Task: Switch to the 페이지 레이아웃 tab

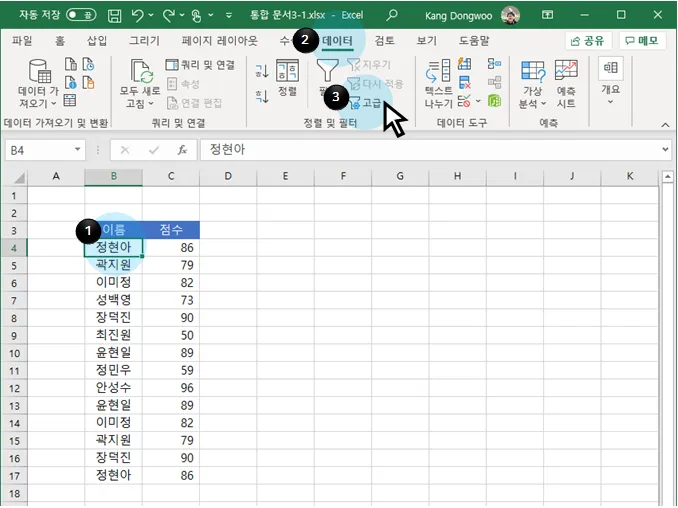Action: (219, 41)
